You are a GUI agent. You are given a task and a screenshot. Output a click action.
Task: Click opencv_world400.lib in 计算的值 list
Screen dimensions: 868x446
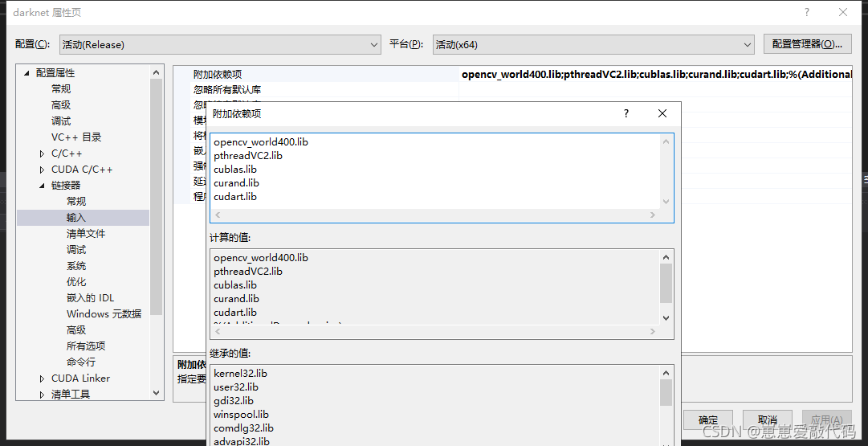tap(261, 258)
